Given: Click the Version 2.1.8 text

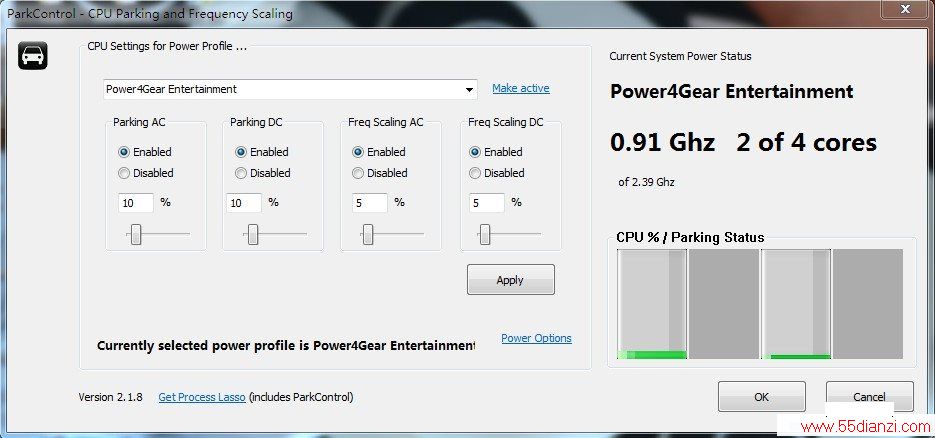Looking at the screenshot, I should coord(110,397).
